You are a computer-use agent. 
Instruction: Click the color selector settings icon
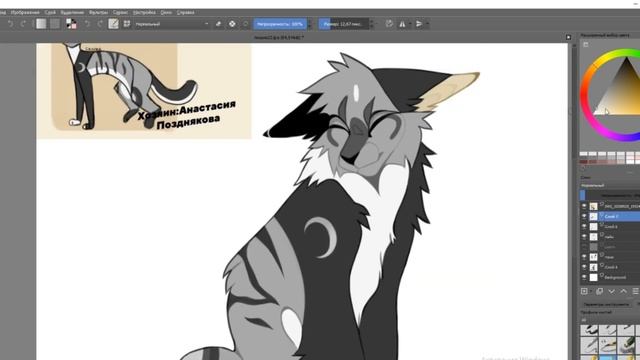point(586,44)
